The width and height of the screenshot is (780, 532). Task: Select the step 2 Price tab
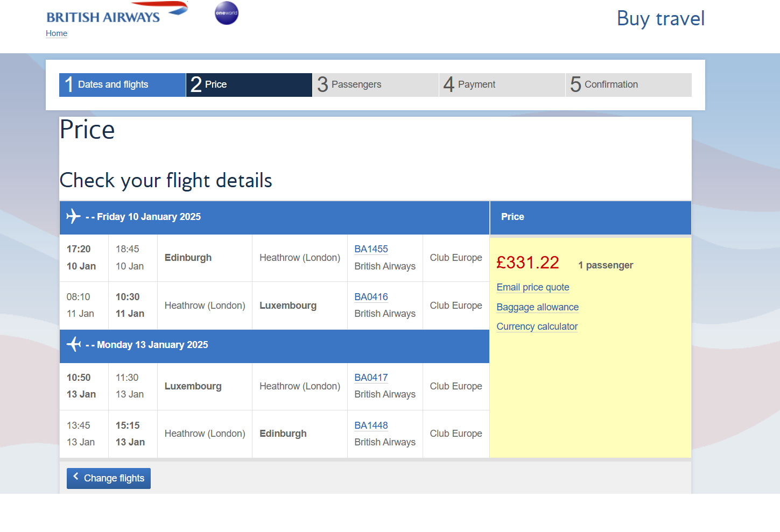[x=249, y=85]
